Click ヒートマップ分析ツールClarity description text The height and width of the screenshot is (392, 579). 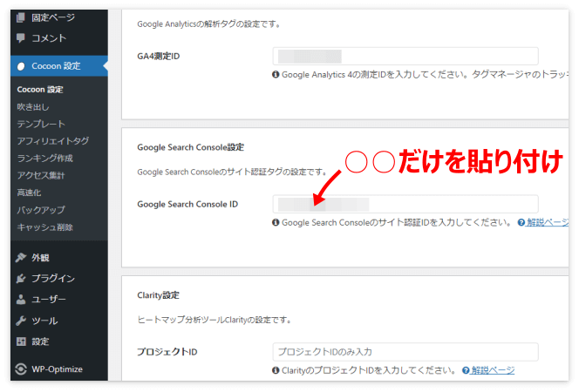(x=215, y=320)
